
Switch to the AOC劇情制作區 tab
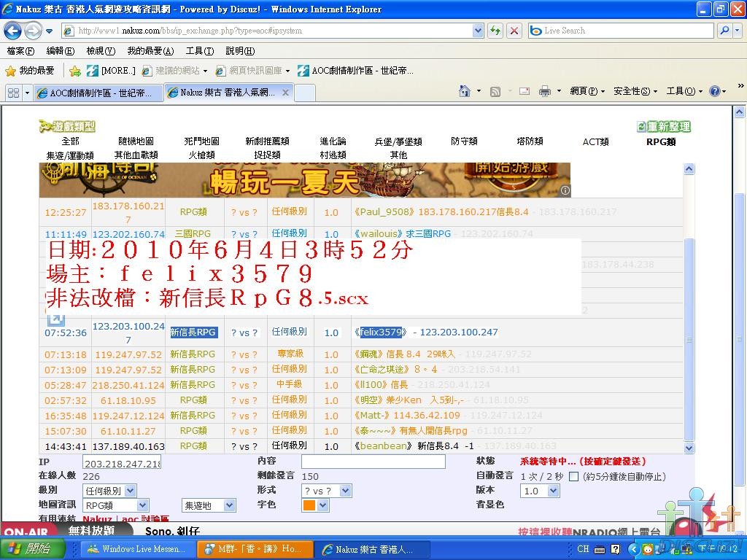pos(95,93)
